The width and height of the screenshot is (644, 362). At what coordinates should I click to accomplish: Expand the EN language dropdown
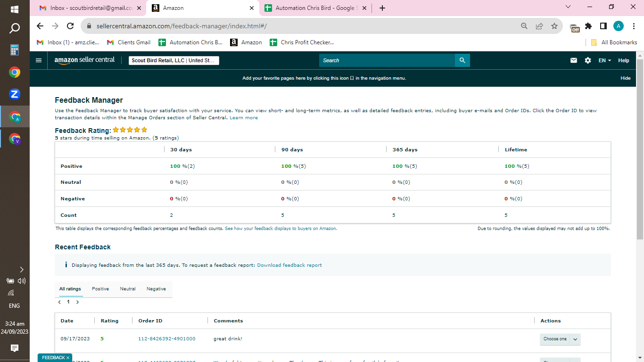[x=605, y=60]
